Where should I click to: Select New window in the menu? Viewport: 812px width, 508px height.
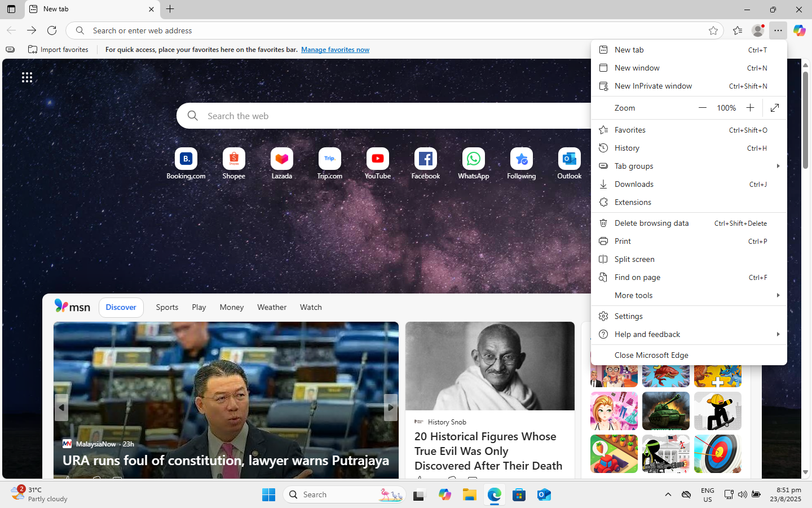click(x=689, y=68)
